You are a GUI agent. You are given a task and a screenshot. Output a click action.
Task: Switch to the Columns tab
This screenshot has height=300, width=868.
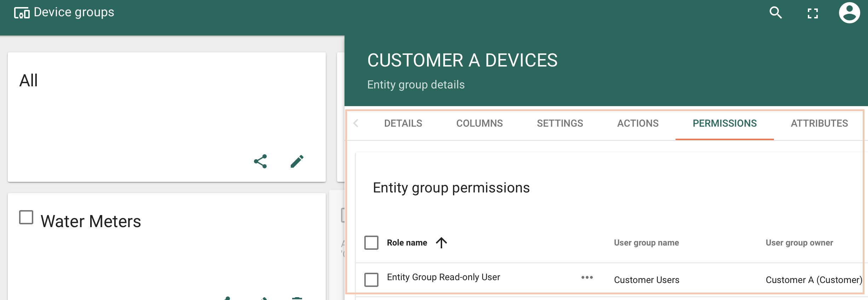(480, 123)
